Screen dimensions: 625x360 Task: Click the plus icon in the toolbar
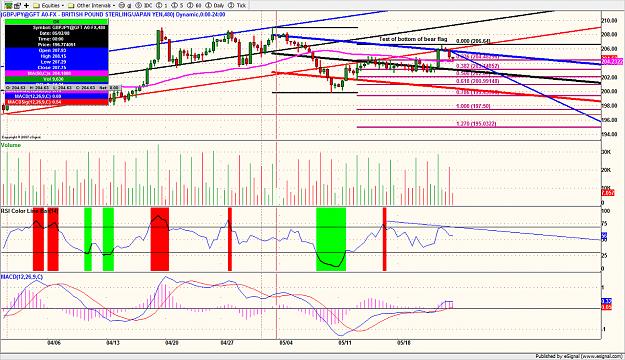point(26,5)
